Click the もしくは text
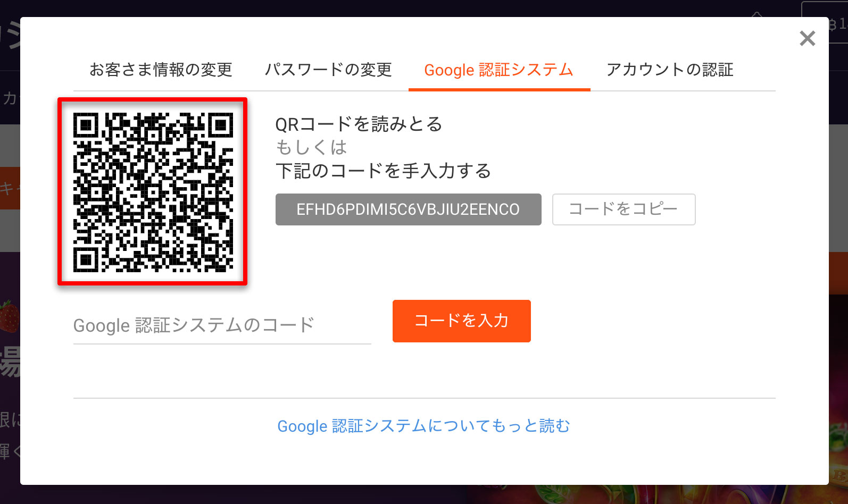 pos(311,147)
